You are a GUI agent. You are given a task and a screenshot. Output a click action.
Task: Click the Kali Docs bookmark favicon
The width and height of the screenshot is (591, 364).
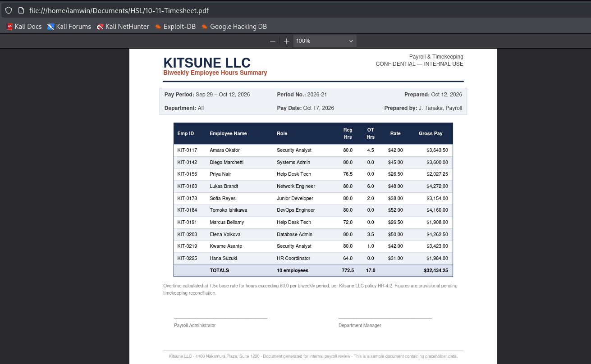[9, 27]
